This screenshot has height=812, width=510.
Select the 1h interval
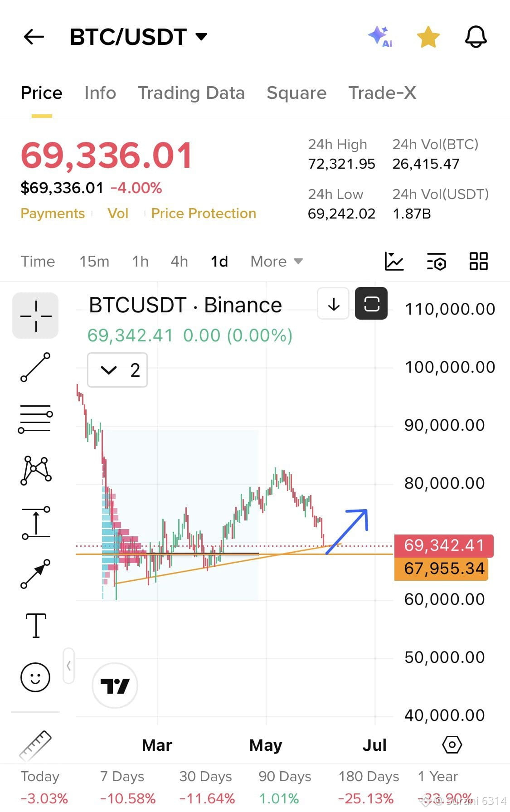point(140,262)
